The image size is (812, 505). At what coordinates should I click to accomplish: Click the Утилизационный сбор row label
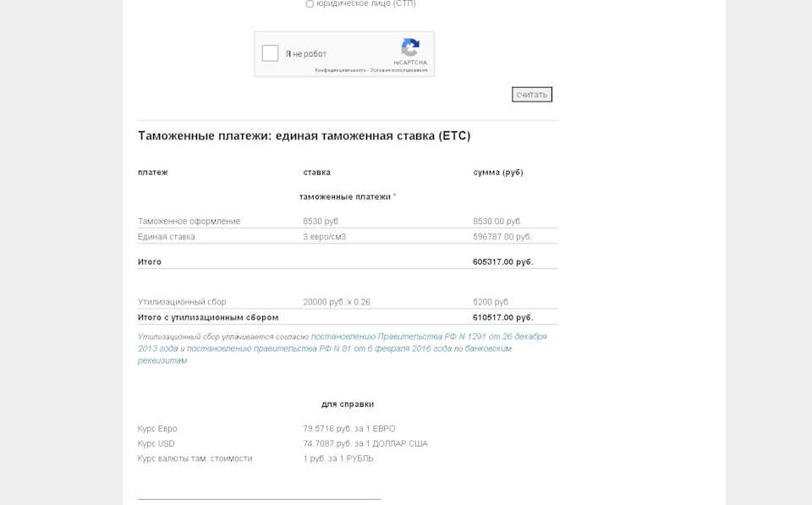point(182,302)
